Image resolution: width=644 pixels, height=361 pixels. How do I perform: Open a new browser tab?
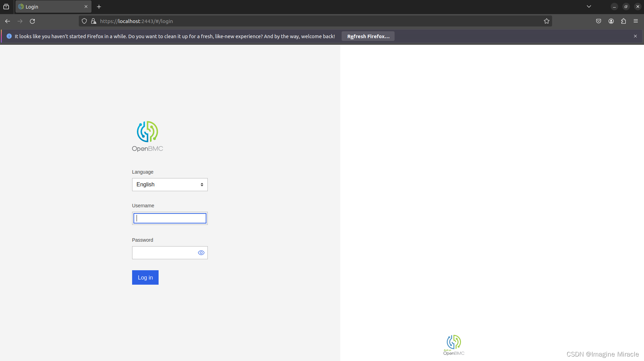tap(99, 7)
